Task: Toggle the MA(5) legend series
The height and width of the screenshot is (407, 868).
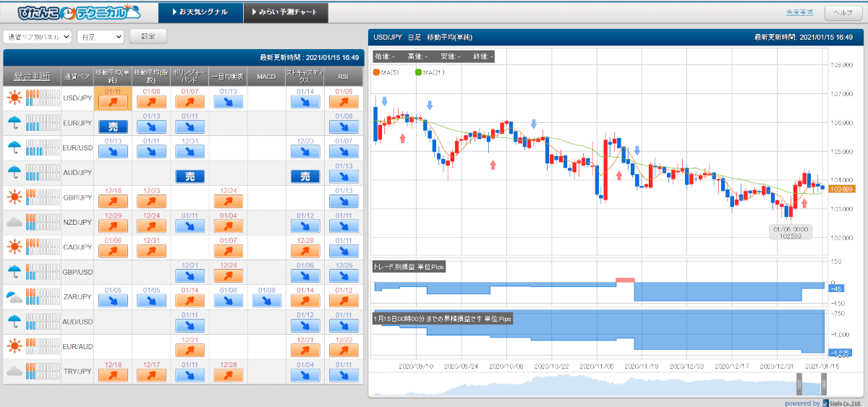Action: [x=386, y=72]
